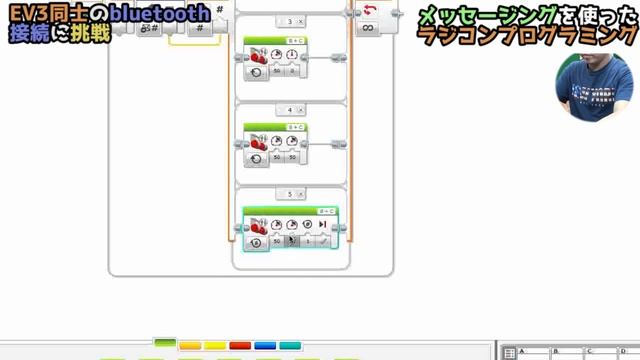Open B+C port selector on case 4 block
Image resolution: width=640 pixels, height=360 pixels.
coord(296,127)
